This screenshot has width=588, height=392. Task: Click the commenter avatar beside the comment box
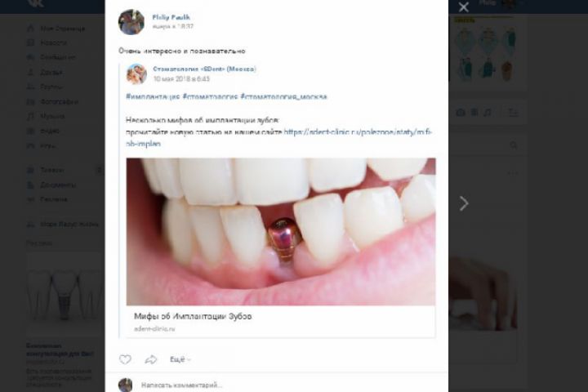125,385
